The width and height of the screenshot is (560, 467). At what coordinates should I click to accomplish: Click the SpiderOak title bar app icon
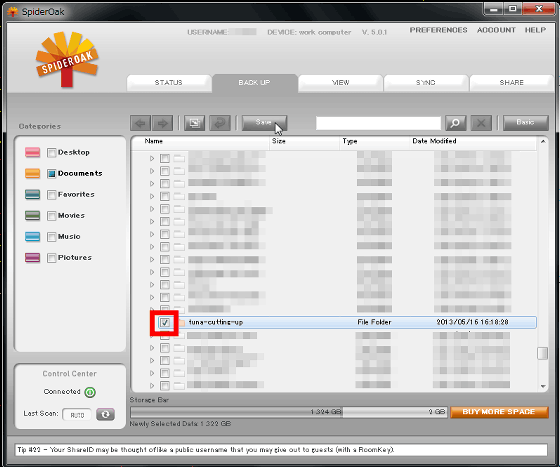tap(12, 12)
